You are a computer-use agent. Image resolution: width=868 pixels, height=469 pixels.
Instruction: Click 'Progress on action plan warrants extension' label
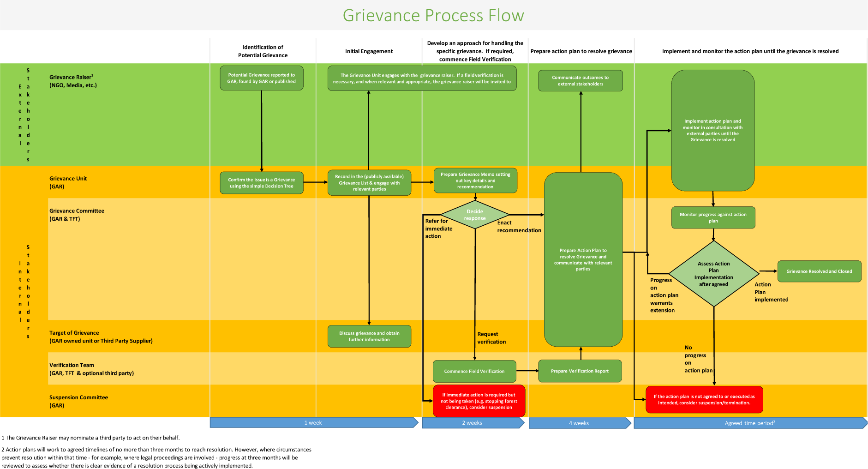click(x=664, y=295)
